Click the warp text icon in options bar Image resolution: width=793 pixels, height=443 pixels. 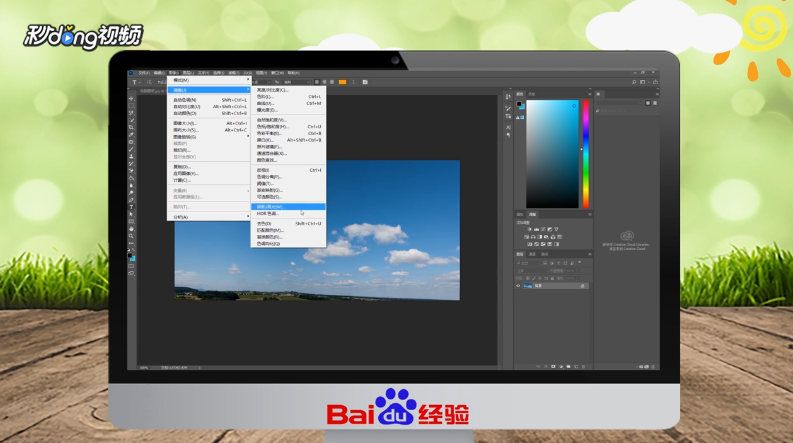coord(354,82)
